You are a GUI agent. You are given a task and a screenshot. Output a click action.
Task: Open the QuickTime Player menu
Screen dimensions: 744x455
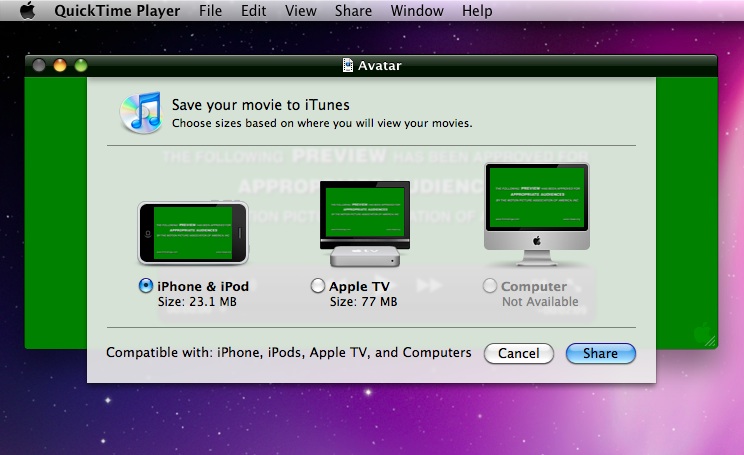click(117, 10)
